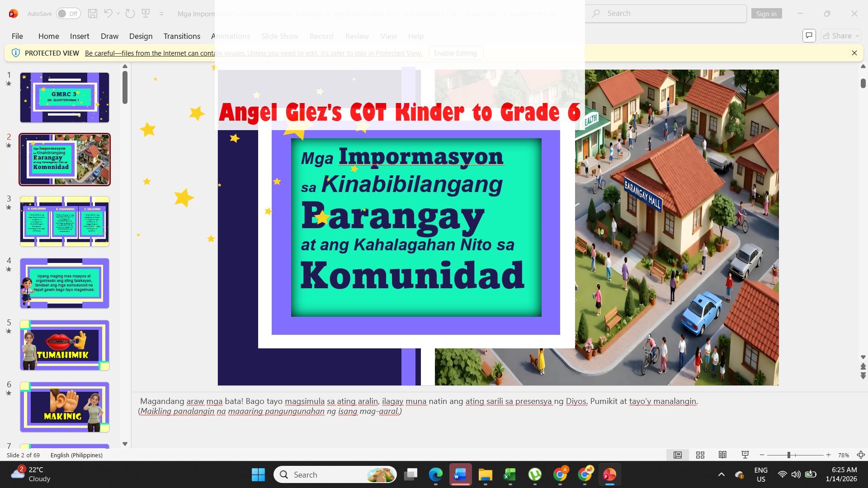Toggle the AutoSave switch
868x488 pixels.
click(68, 14)
